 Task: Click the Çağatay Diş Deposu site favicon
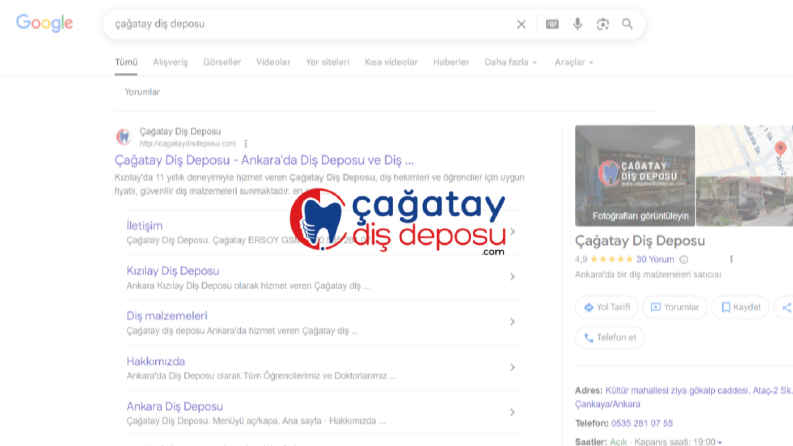click(x=123, y=137)
